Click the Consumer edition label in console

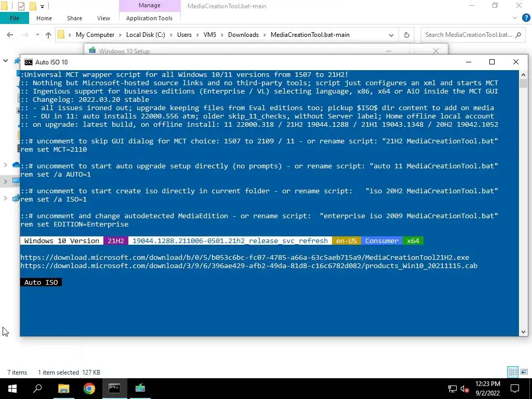(x=382, y=241)
